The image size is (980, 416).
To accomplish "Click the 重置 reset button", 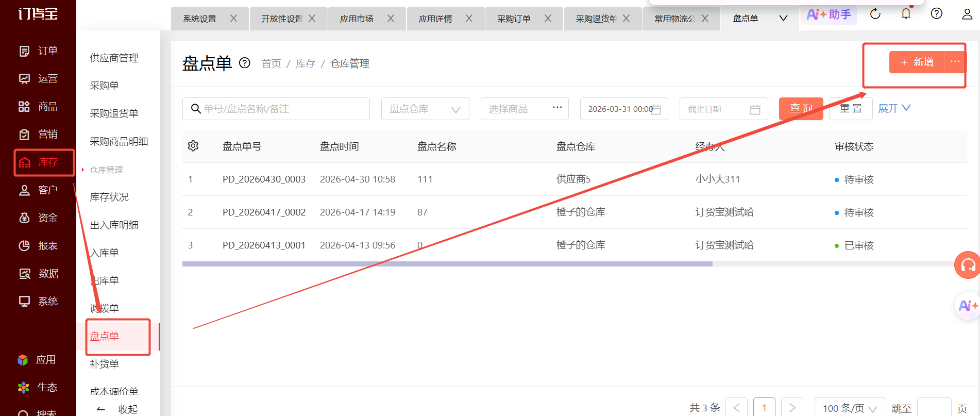I will pos(851,109).
